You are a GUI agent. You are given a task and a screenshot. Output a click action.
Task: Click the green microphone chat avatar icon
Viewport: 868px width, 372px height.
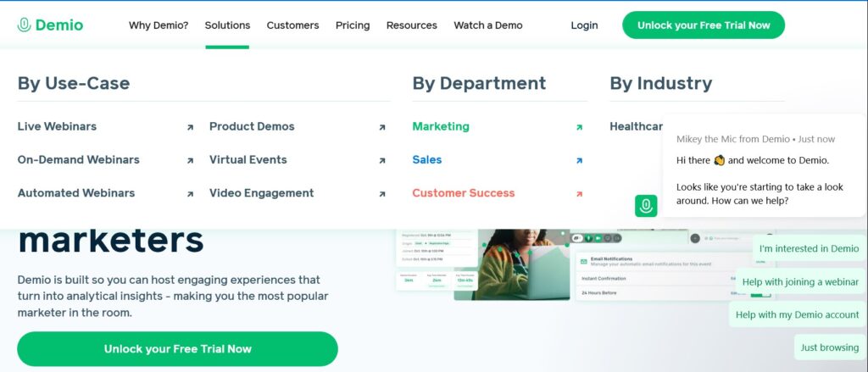646,206
